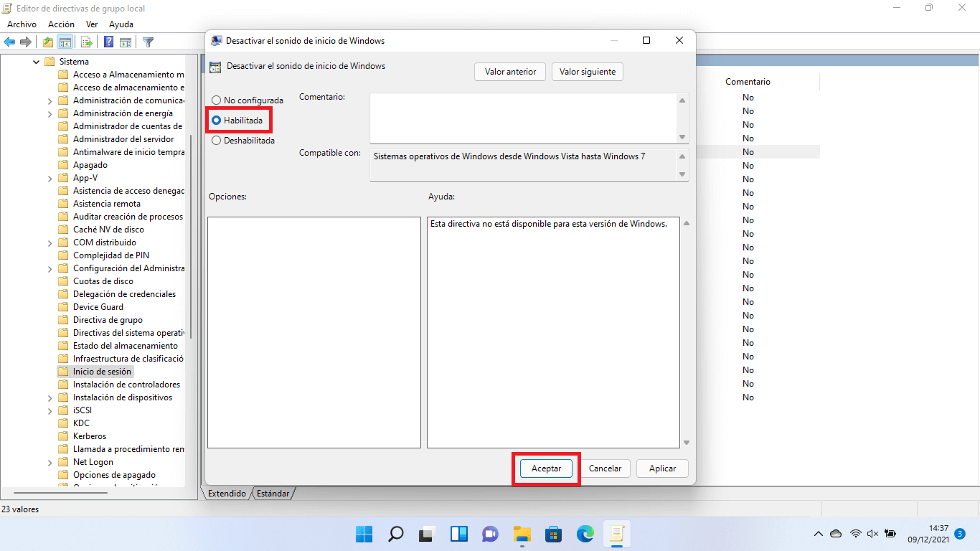Collapse the Sistema tree node
This screenshot has width=980, height=551.
point(37,62)
